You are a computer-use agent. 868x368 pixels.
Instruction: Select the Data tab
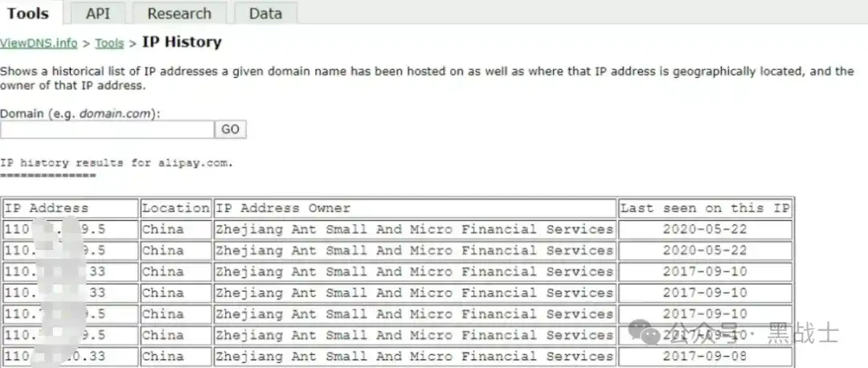265,13
